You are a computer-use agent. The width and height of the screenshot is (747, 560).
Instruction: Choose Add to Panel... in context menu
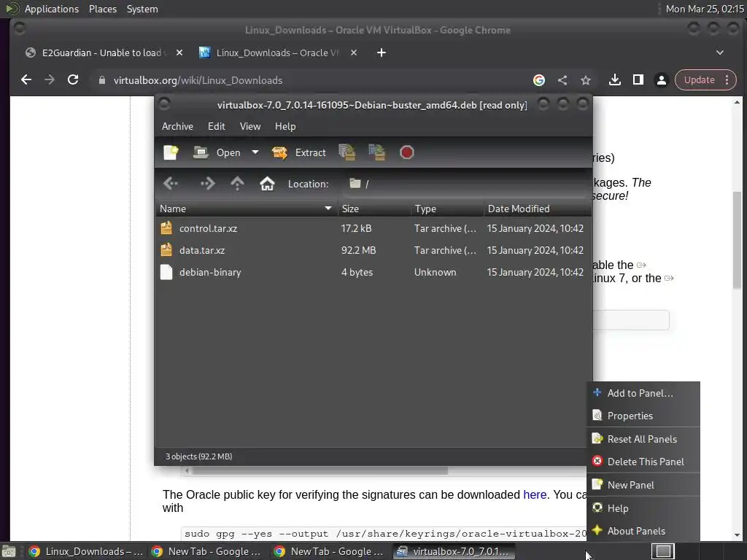click(x=643, y=393)
